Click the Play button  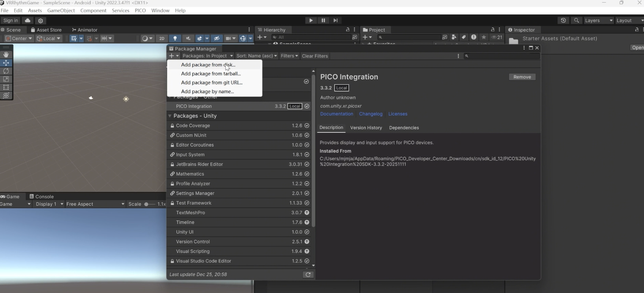[311, 20]
